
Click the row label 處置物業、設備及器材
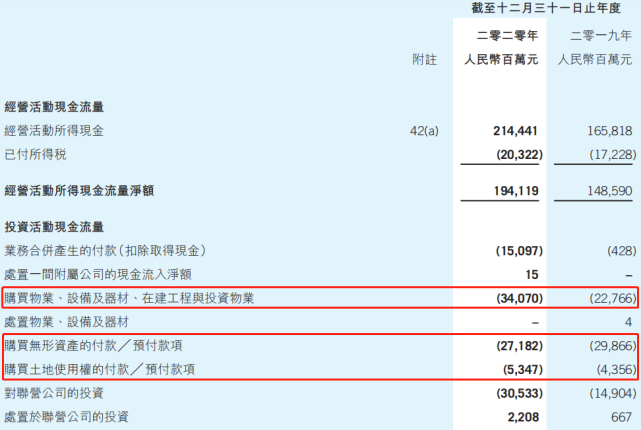coord(66,322)
